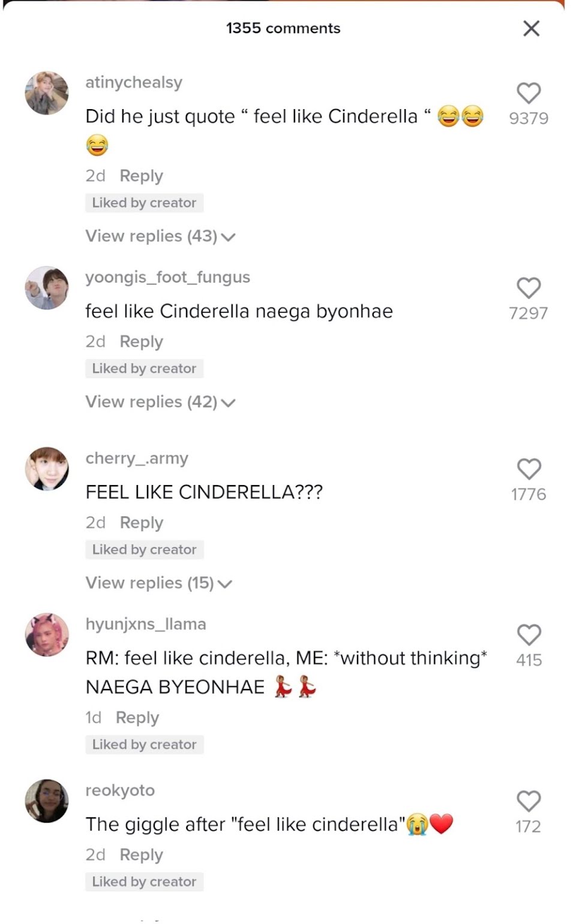Viewport: 576px width, 924px height.
Task: Like atinychealsy's comment with heart icon
Action: 529,94
